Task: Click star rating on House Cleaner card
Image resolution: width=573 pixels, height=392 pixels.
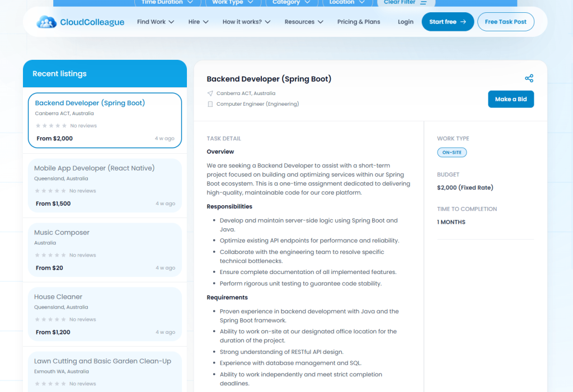Action: point(50,319)
